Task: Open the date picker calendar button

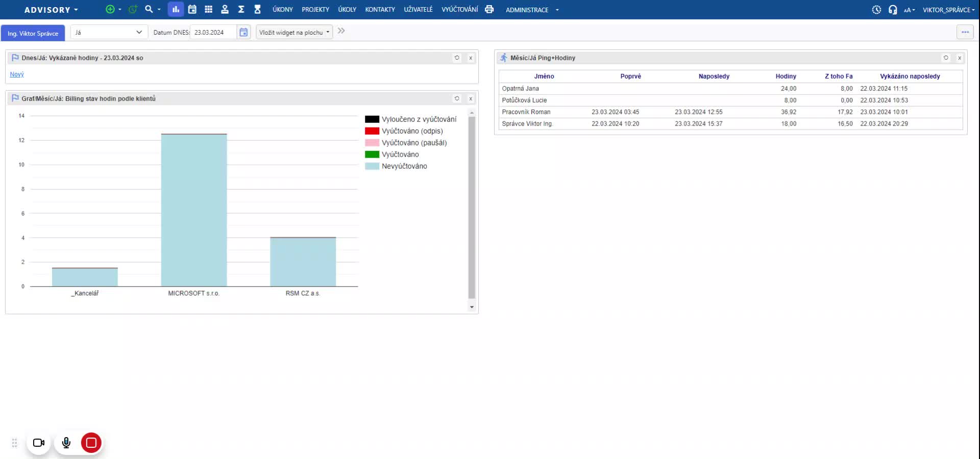Action: click(243, 32)
